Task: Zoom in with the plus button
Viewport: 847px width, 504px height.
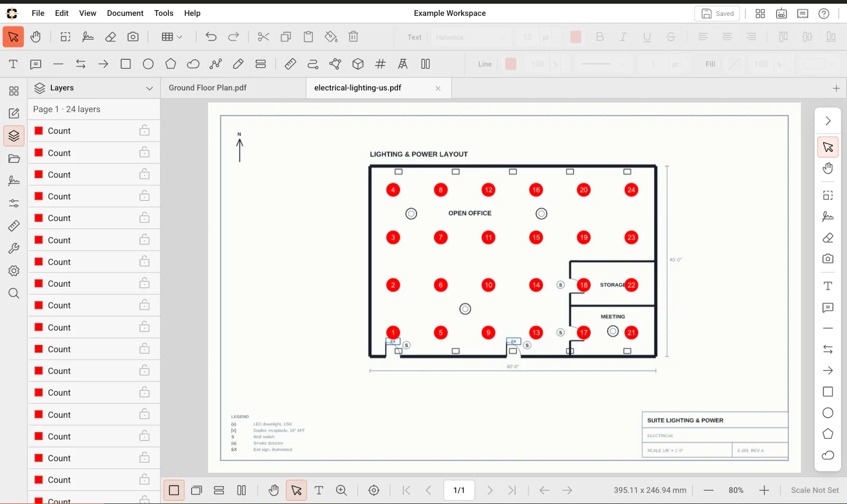Action: [x=764, y=490]
